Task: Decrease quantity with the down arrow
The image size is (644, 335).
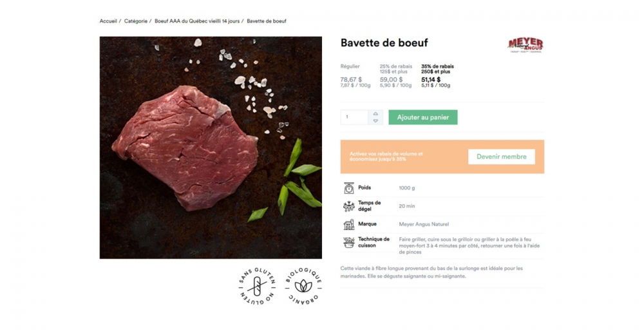Action: (375, 121)
